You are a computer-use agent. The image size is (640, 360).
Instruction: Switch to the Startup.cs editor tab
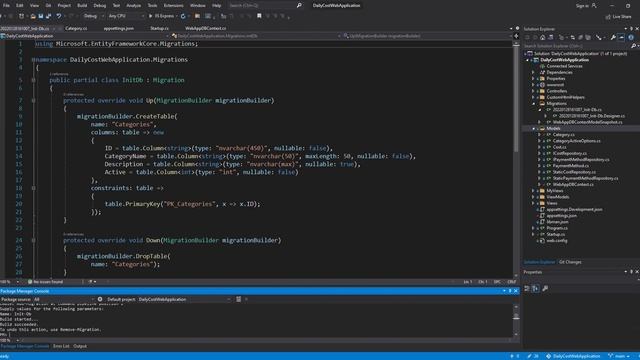click(159, 29)
